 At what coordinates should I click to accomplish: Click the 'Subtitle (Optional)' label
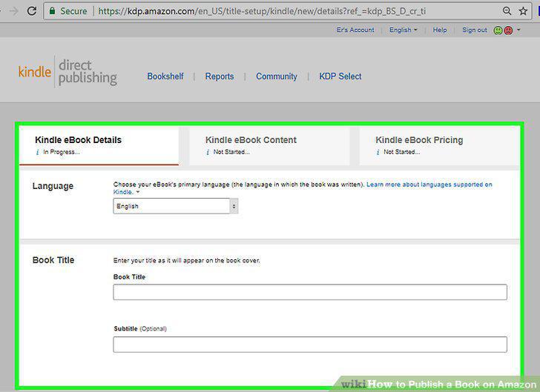coord(140,329)
